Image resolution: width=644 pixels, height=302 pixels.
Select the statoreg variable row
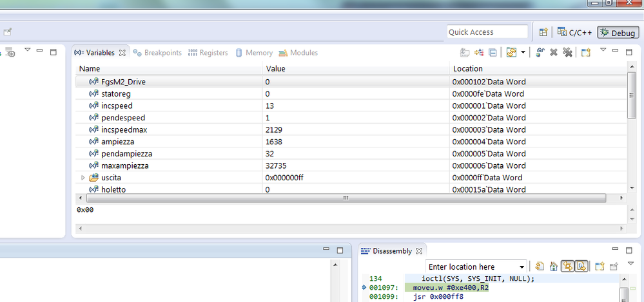(x=351, y=94)
